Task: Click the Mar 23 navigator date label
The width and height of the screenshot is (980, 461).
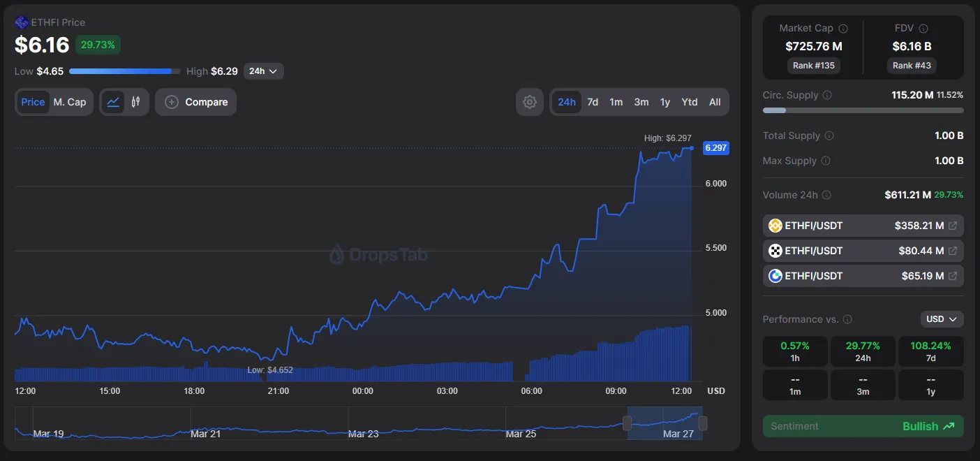Action: click(x=363, y=434)
